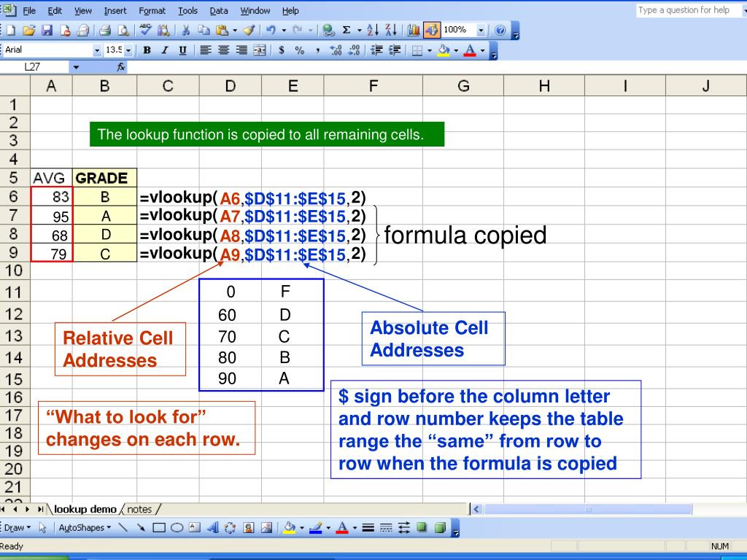
Task: Toggle the Drawing toolbar button
Action: pyautogui.click(x=431, y=31)
